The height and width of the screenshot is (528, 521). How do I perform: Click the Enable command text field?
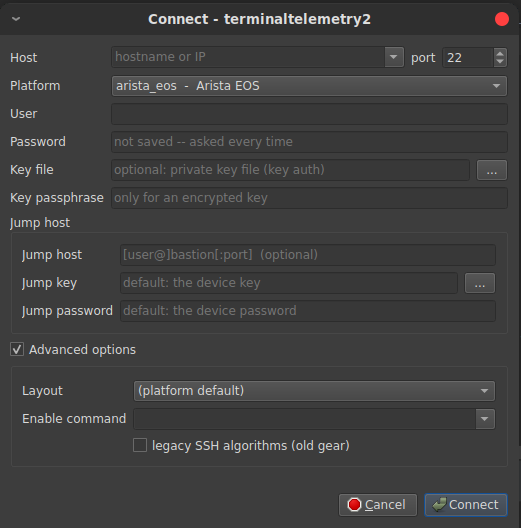pyautogui.click(x=304, y=419)
